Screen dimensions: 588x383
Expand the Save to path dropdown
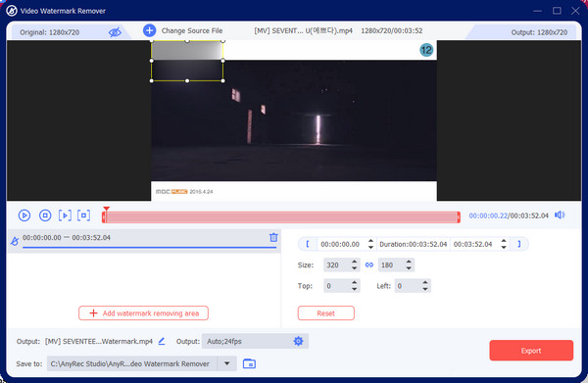click(x=227, y=363)
